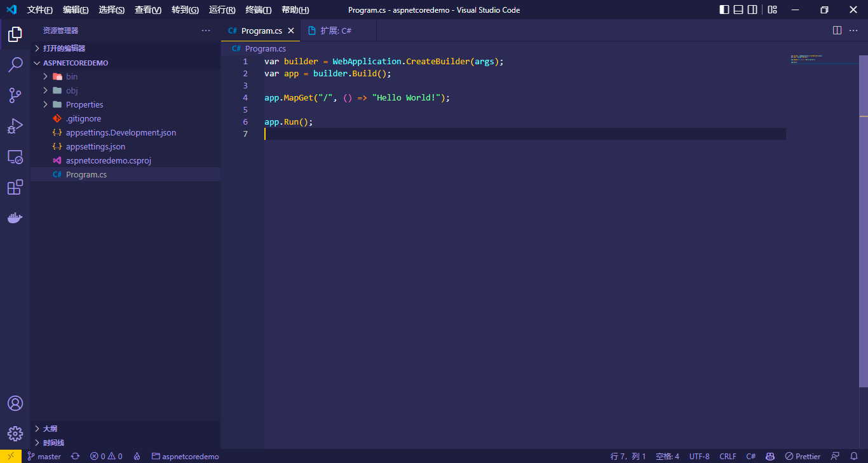The width and height of the screenshot is (868, 463).
Task: Open the Run and Debug view
Action: (x=15, y=126)
